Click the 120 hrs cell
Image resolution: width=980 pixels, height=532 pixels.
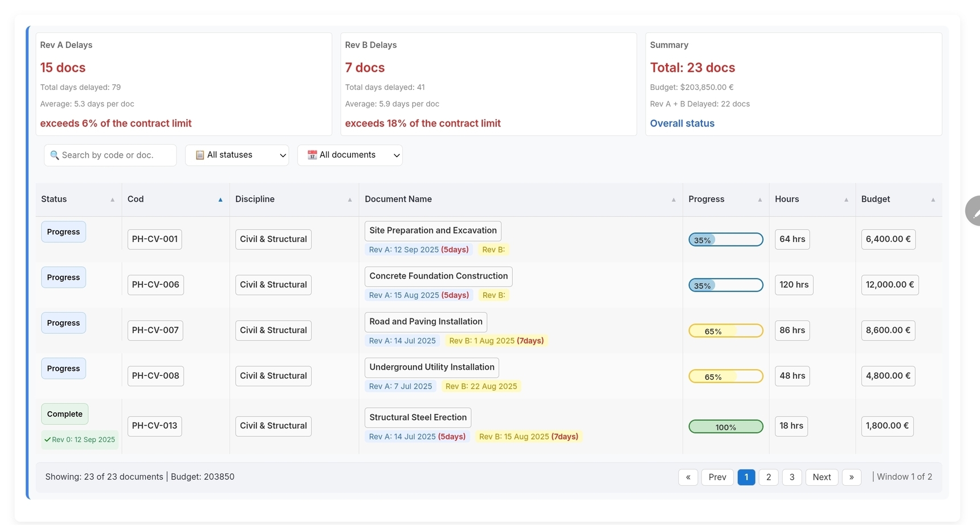(794, 285)
